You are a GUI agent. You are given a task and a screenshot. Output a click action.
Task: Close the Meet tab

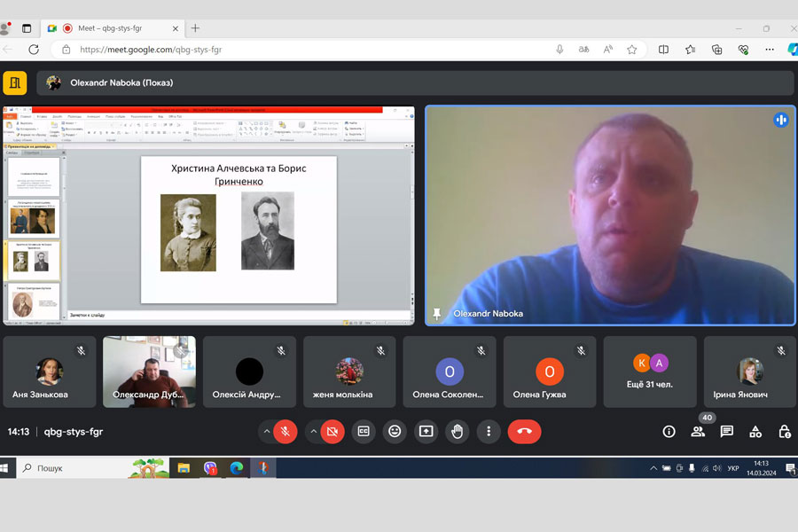point(175,28)
